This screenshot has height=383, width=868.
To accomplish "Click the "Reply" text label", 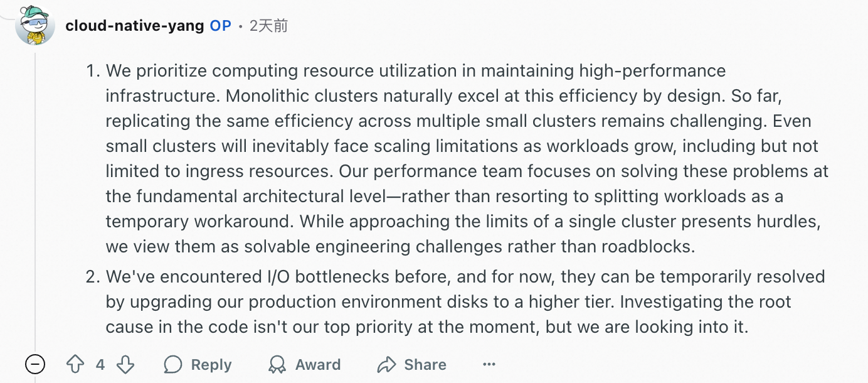I will click(x=211, y=365).
